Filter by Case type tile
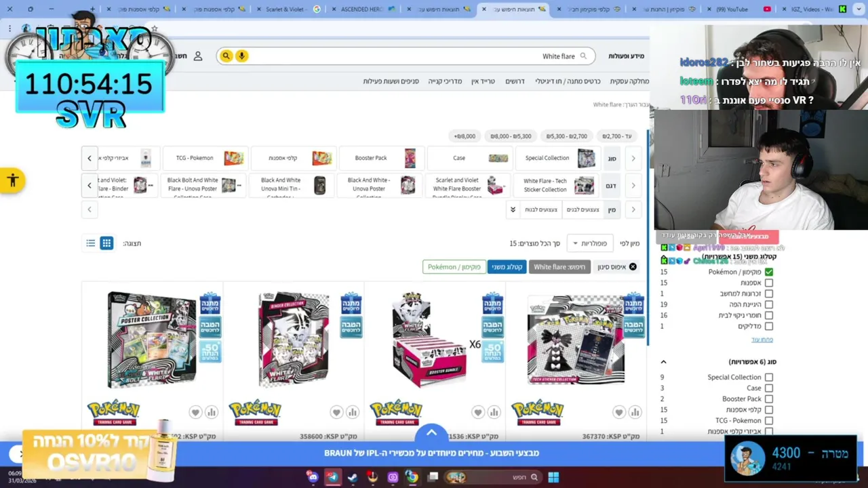The width and height of the screenshot is (868, 488). click(471, 158)
